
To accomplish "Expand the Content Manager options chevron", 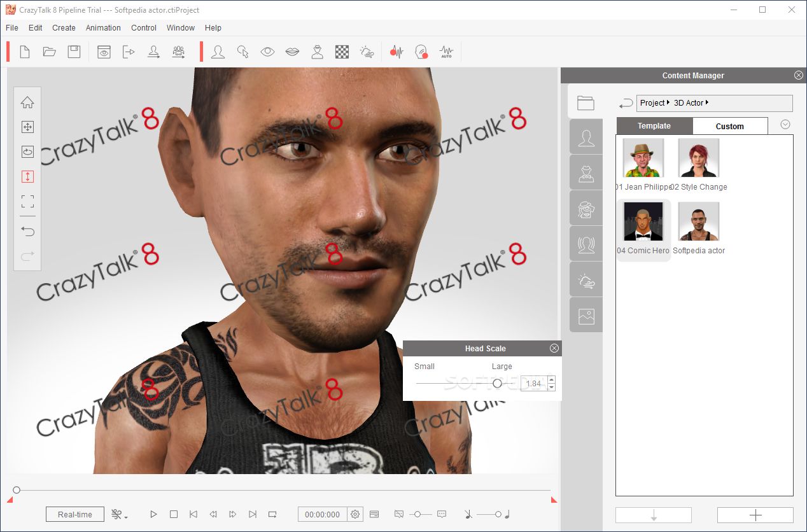I will point(785,125).
